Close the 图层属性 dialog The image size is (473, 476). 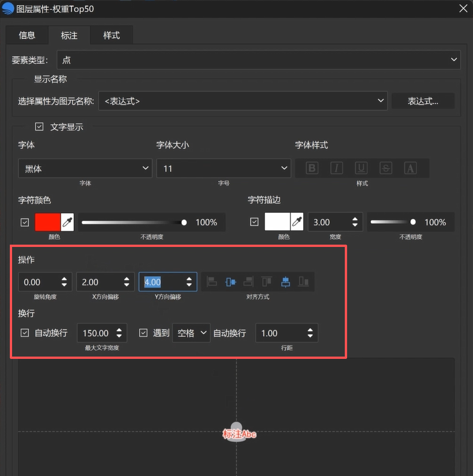pyautogui.click(x=463, y=9)
